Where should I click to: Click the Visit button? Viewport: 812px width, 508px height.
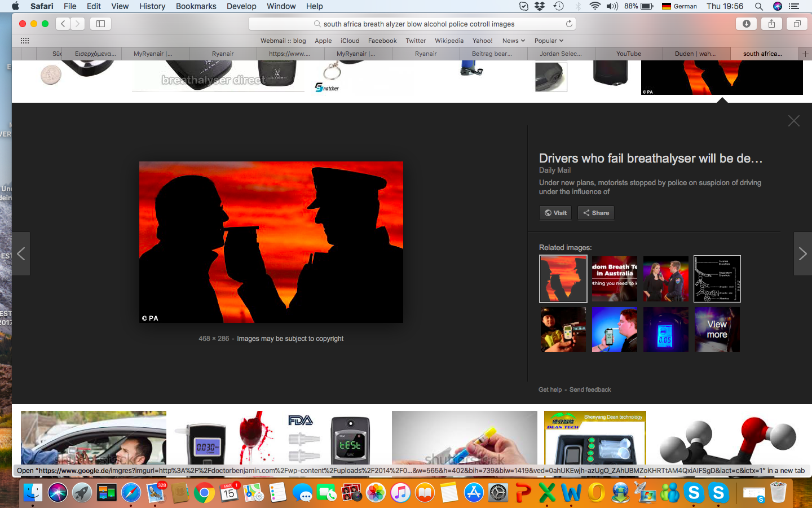click(555, 213)
